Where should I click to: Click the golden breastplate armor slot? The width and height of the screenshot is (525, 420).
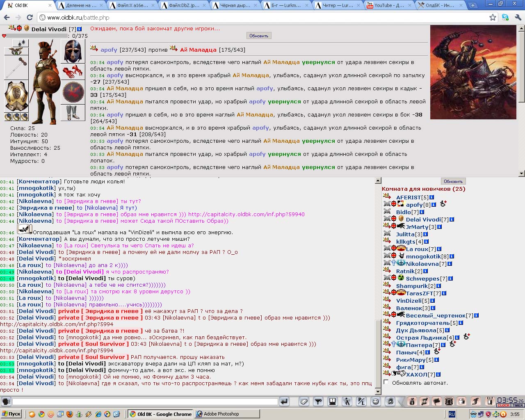[16, 96]
